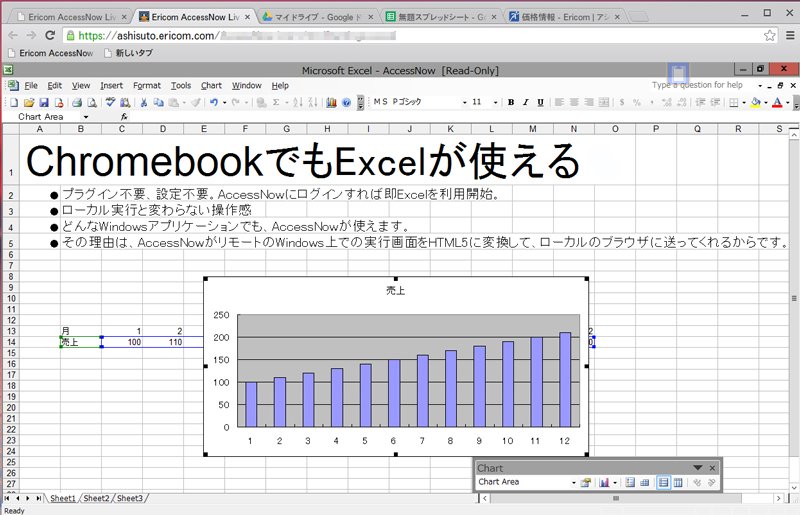Image resolution: width=800 pixels, height=515 pixels.
Task: Click the Sort Descending Z-A icon
Action: [313, 103]
